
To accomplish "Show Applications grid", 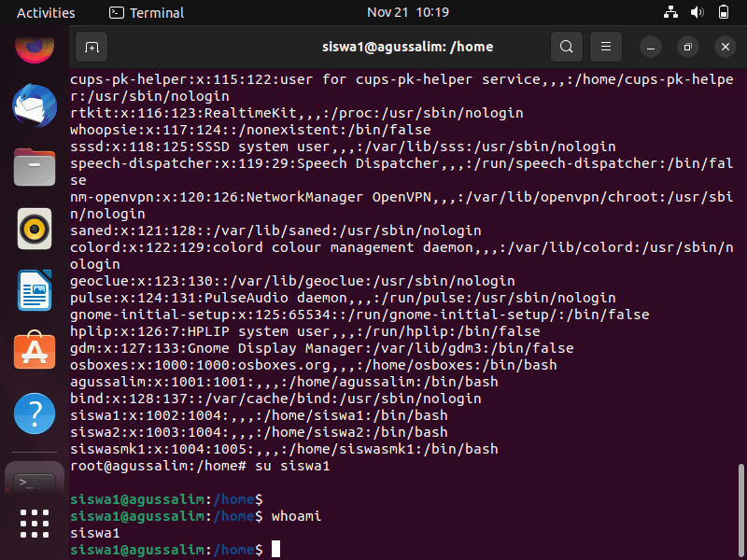I will pos(35,524).
